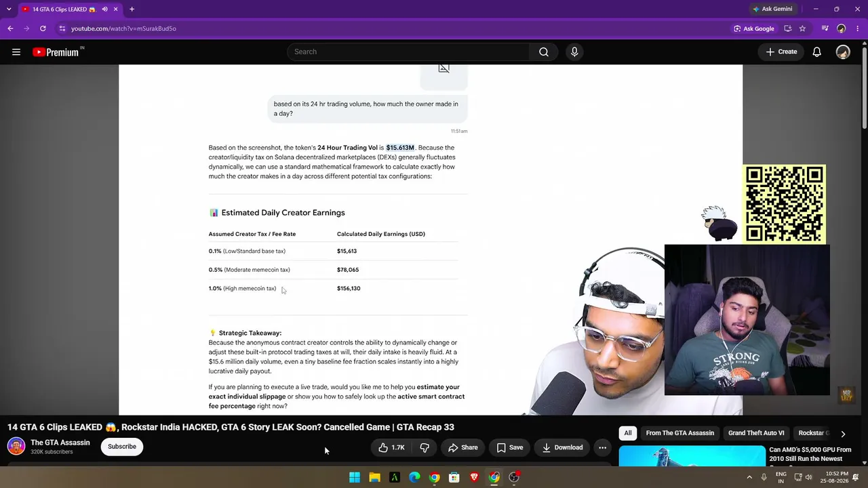Open The GTA Assassin channel avatar
This screenshot has width=868, height=488.
click(16, 447)
